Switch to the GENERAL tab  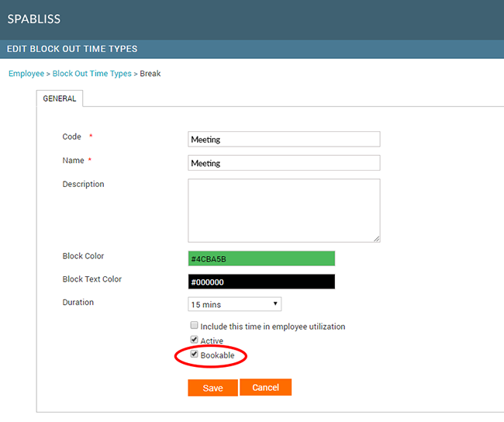pyautogui.click(x=60, y=99)
